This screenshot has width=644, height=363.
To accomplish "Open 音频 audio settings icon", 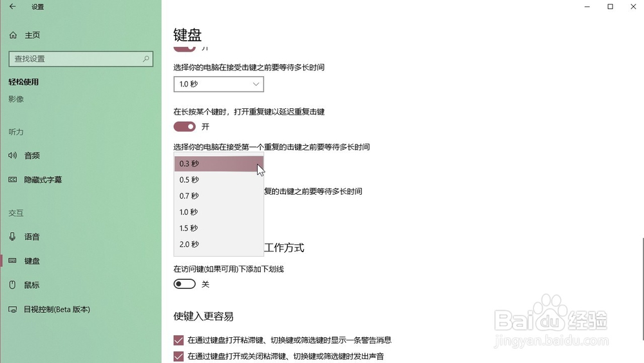I will coord(12,155).
